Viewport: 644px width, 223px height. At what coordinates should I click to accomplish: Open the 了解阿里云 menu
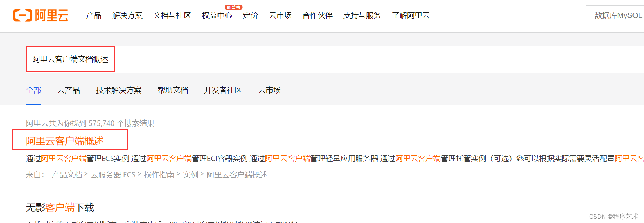tap(411, 15)
